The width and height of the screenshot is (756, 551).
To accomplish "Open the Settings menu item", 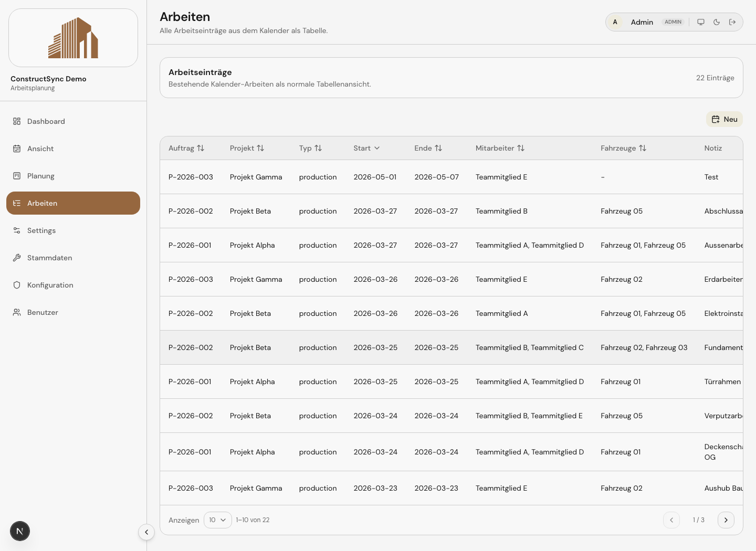I will pos(73,230).
